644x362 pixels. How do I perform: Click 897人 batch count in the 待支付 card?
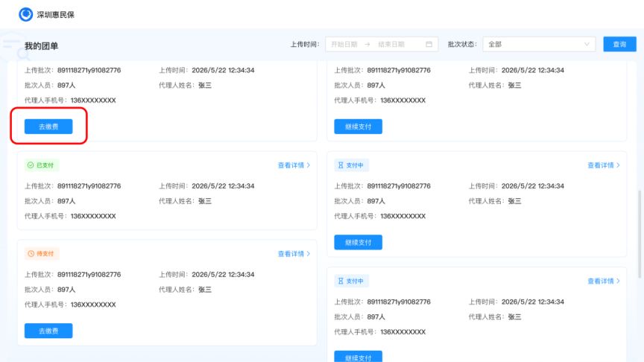click(x=66, y=290)
